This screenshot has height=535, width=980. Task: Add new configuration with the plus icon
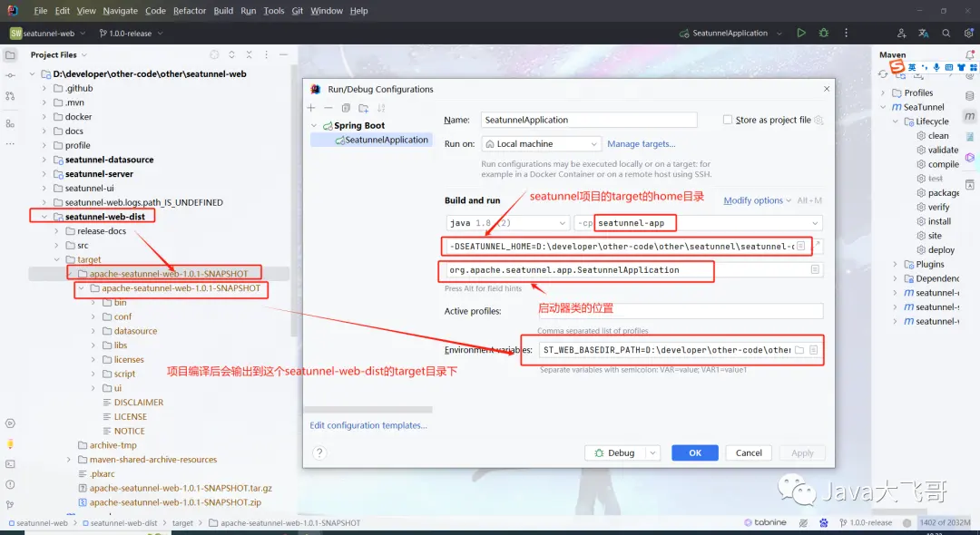point(311,108)
